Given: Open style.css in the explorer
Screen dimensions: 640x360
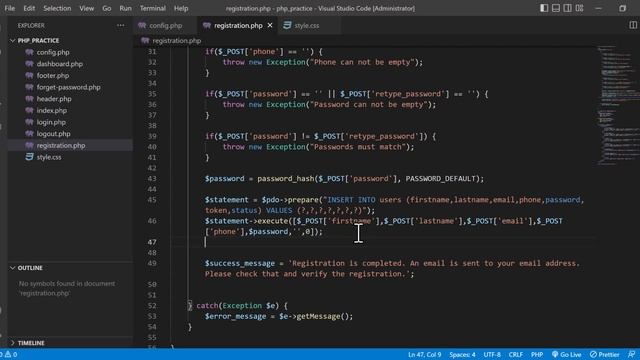Looking at the screenshot, I should click(x=49, y=157).
